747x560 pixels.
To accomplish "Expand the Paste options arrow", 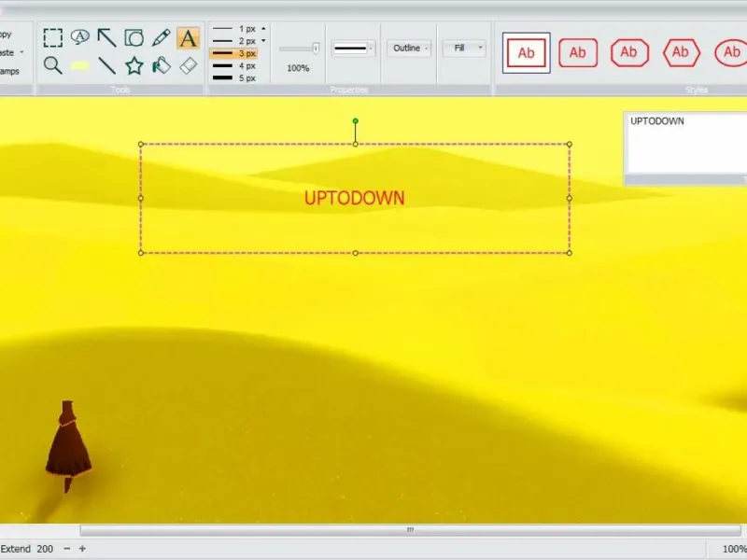I will click(x=21, y=52).
